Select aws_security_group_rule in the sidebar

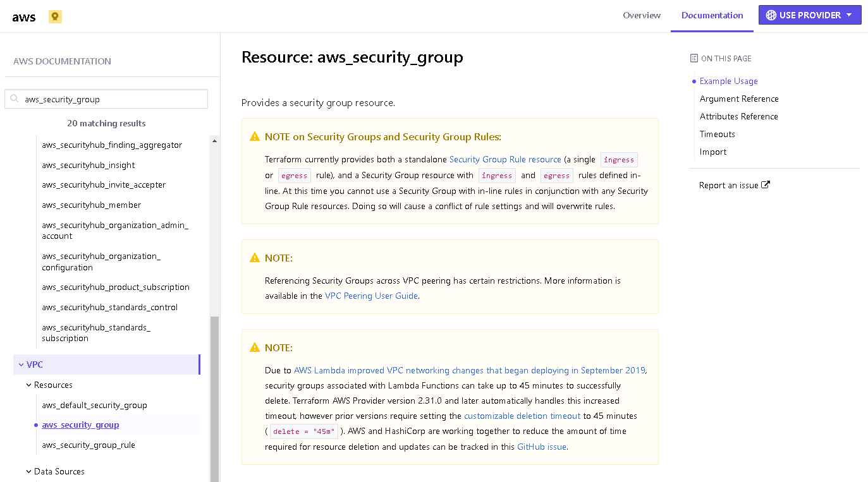[x=89, y=445]
